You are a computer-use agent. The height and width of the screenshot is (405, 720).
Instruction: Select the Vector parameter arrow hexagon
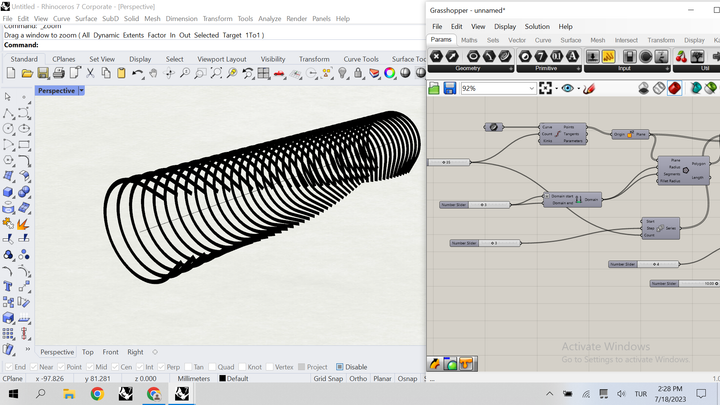pos(452,56)
